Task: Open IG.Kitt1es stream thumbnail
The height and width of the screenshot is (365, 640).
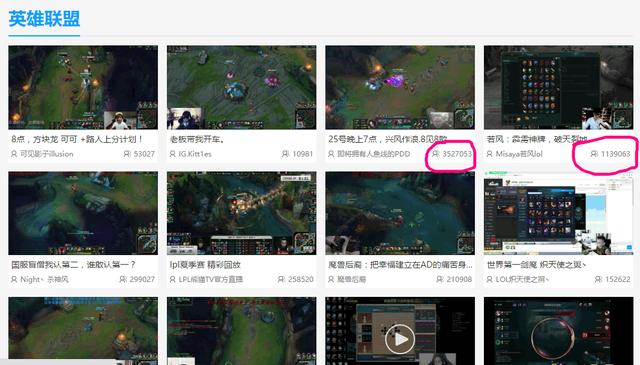Action: coord(241,87)
